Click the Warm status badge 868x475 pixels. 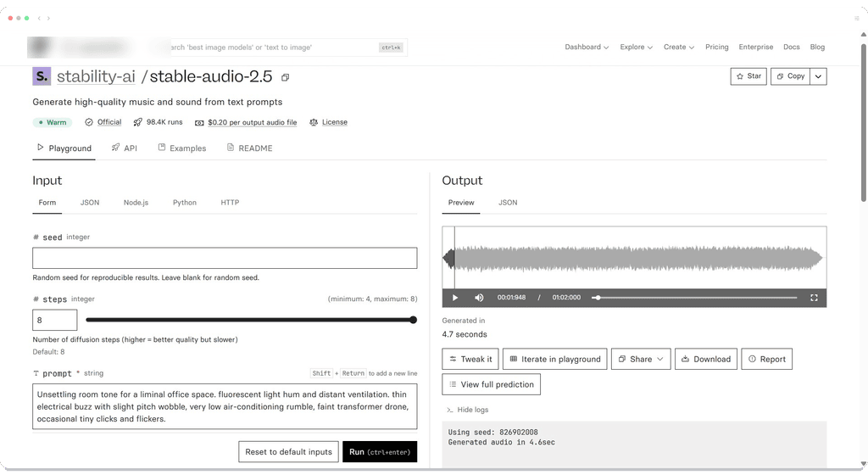click(x=52, y=122)
